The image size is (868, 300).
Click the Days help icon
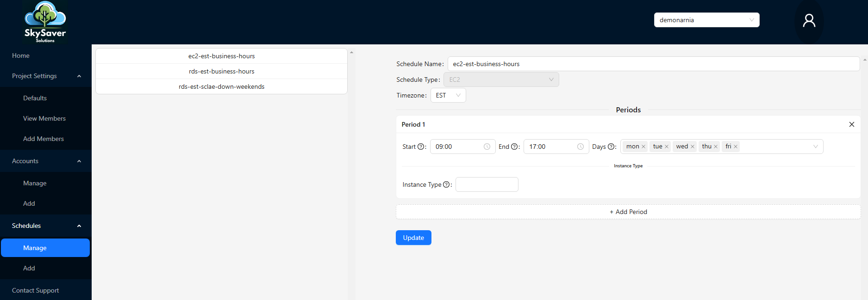(x=611, y=147)
